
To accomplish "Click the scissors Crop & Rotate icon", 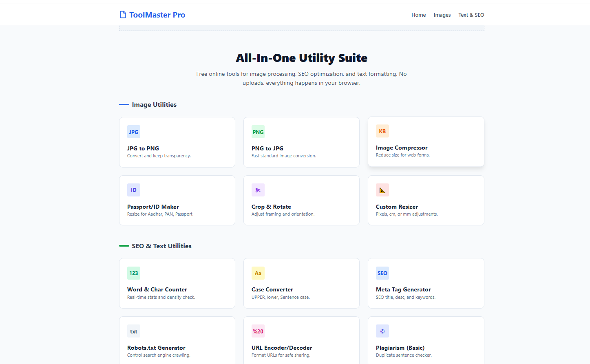I will click(258, 190).
